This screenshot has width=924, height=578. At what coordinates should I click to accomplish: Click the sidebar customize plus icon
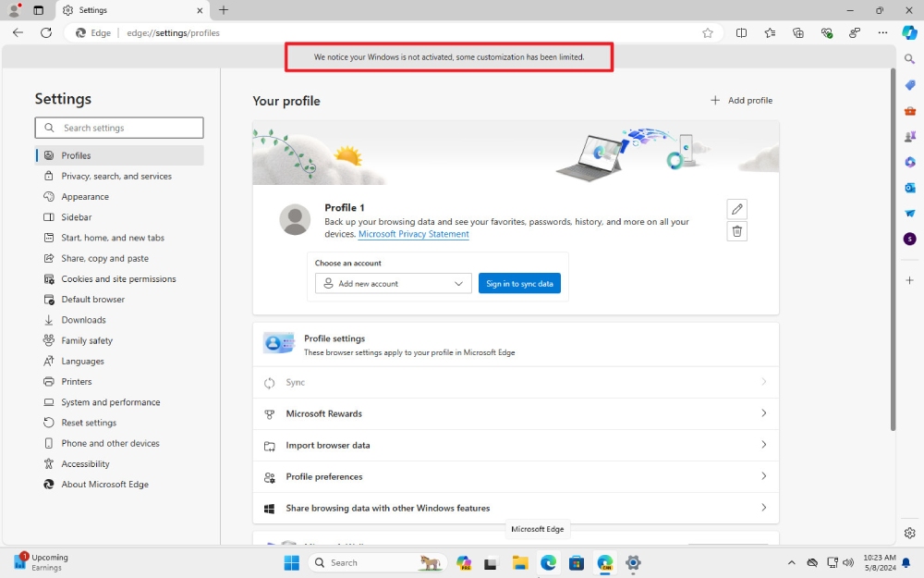coord(909,279)
